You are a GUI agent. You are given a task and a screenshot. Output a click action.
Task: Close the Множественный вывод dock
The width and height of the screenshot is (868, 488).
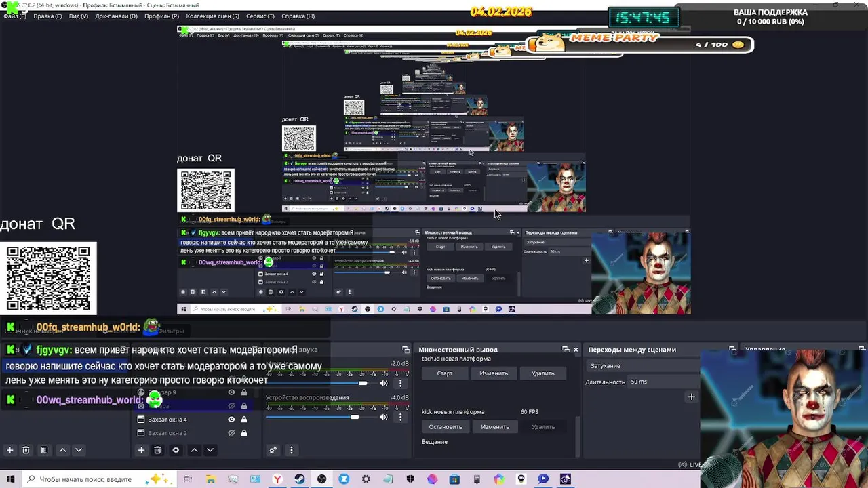[576, 350]
